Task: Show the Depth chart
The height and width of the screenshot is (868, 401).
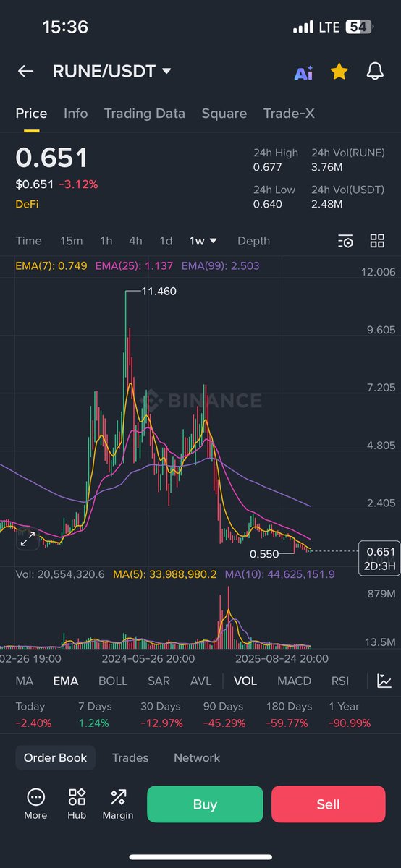Action: coord(253,241)
